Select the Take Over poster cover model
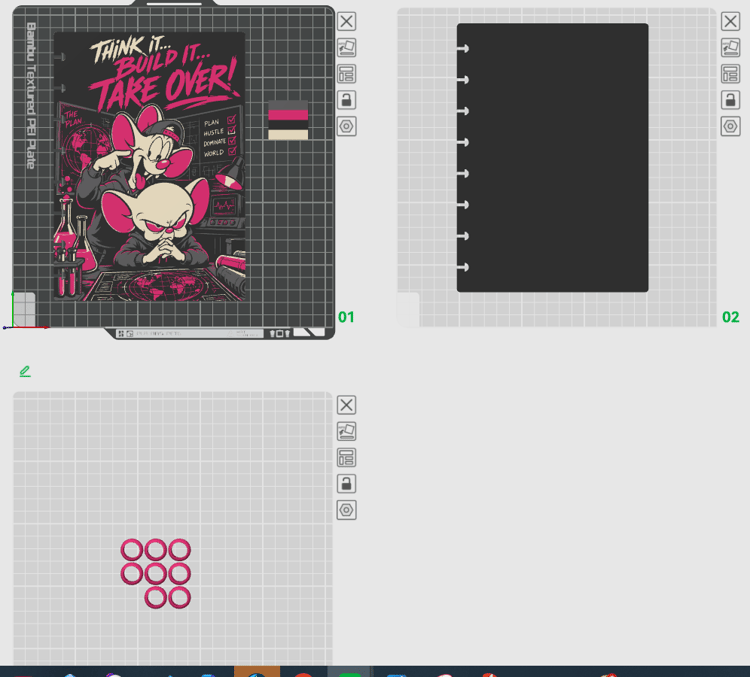This screenshot has width=750, height=677. 150,166
